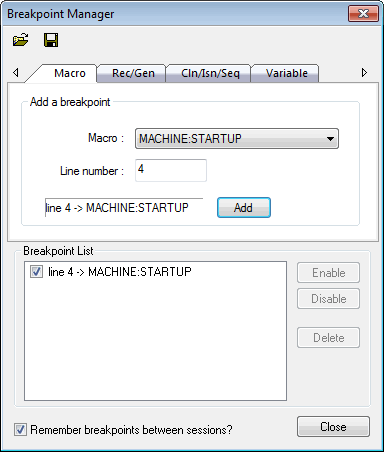Click the Enable button
Viewport: 384px width, 452px height.
(328, 273)
